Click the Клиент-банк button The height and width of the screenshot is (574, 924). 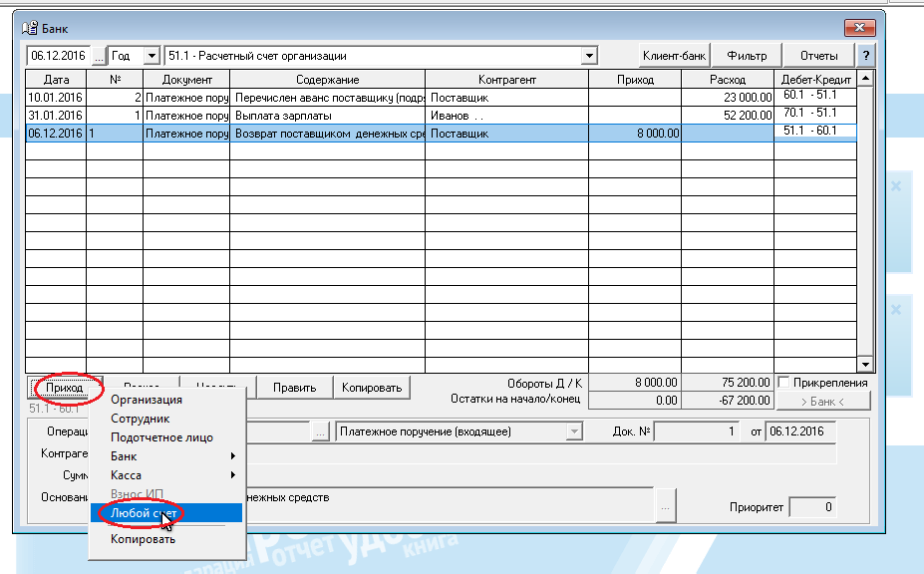click(674, 56)
